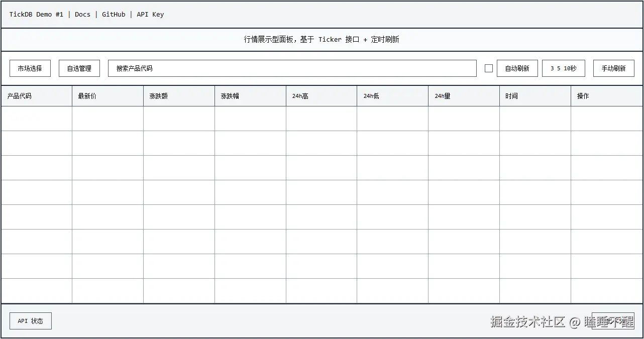644x339 pixels.
Task: Click the 24h低 column header
Action: click(371, 95)
